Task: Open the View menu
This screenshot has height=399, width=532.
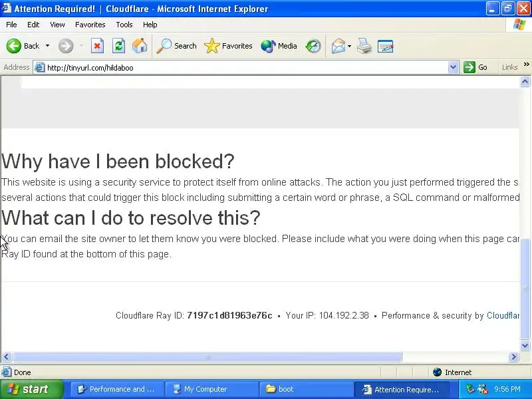Action: pos(57,25)
